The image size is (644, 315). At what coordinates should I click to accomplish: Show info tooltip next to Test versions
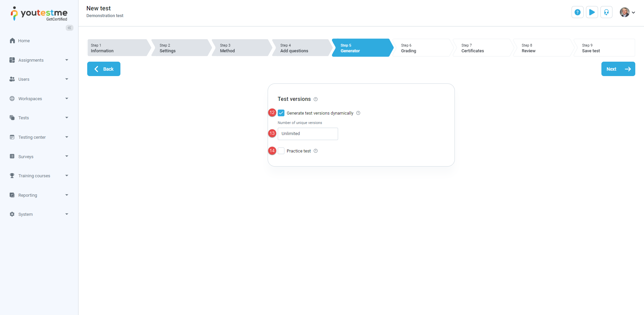[x=316, y=99]
